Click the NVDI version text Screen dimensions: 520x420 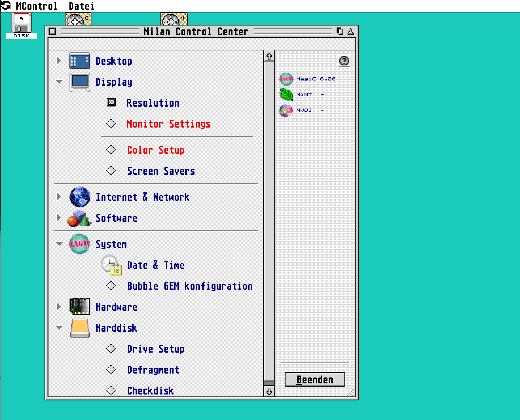(310, 110)
